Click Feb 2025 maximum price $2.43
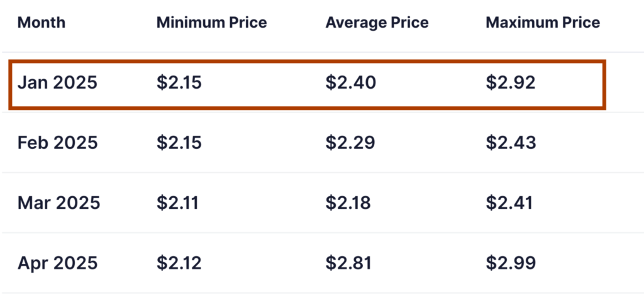 [x=511, y=143]
